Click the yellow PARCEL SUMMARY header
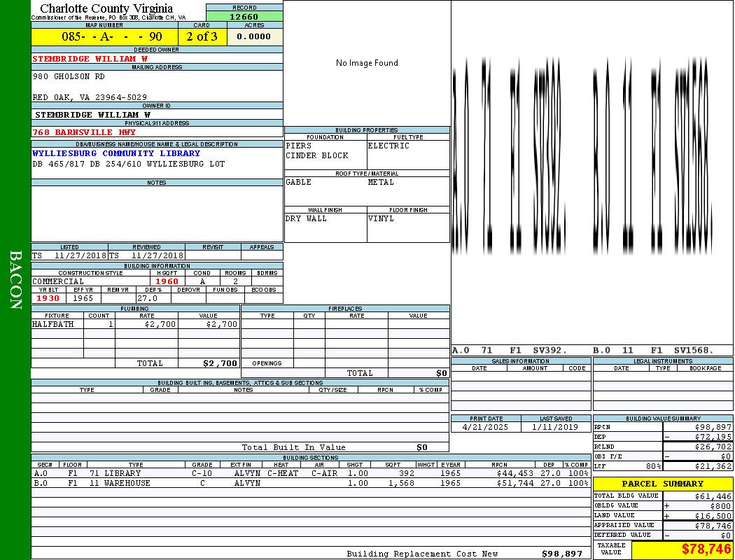Screen dimensions: 735x560 (x=662, y=484)
